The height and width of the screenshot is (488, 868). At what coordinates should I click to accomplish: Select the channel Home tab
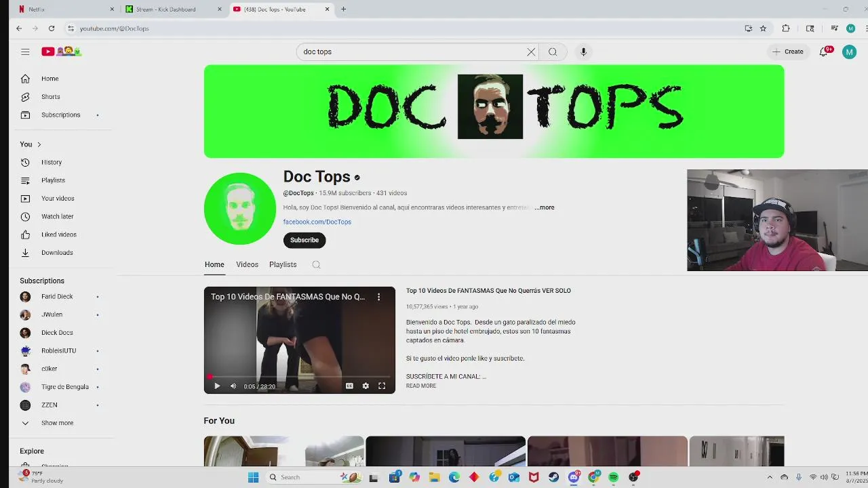214,264
